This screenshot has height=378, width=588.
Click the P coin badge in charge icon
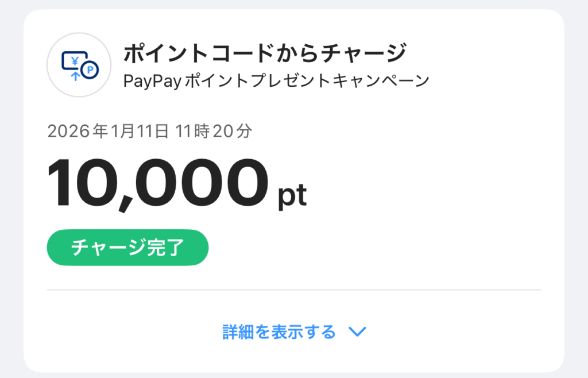90,71
